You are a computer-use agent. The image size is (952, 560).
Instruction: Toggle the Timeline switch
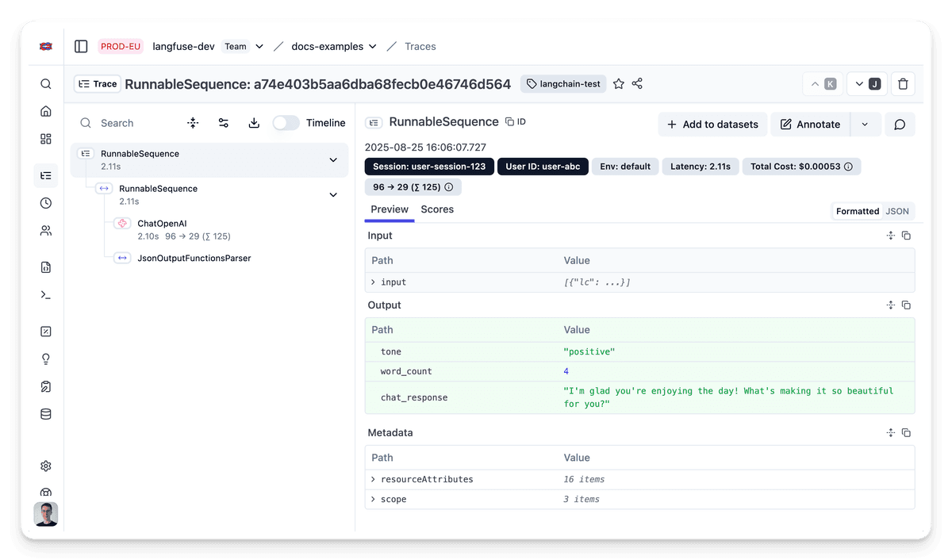(x=286, y=123)
